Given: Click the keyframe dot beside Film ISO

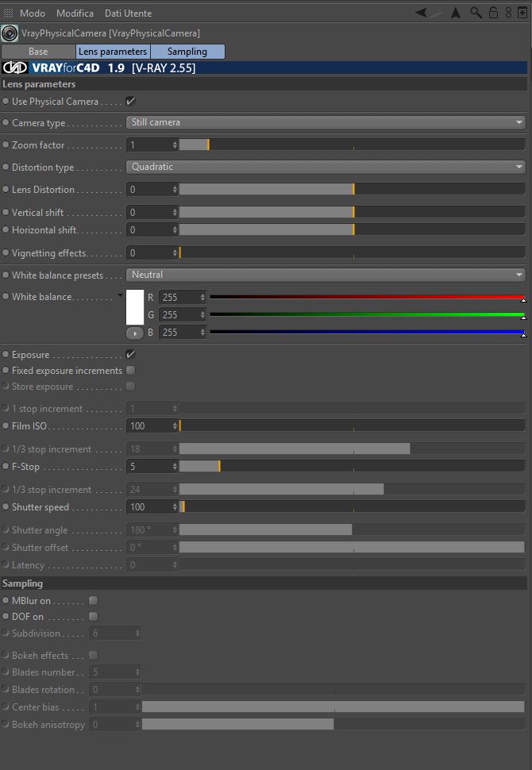Looking at the screenshot, I should pyautogui.click(x=6, y=425).
